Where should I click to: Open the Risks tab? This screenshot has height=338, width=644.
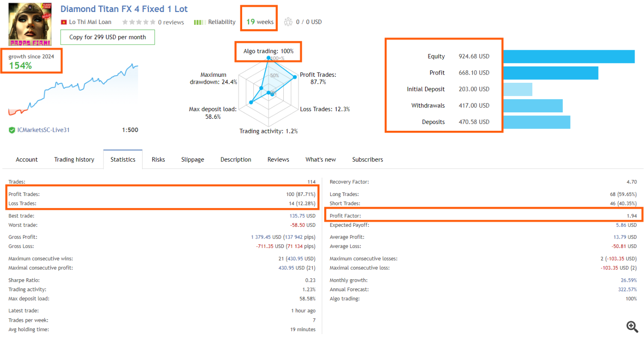(158, 160)
